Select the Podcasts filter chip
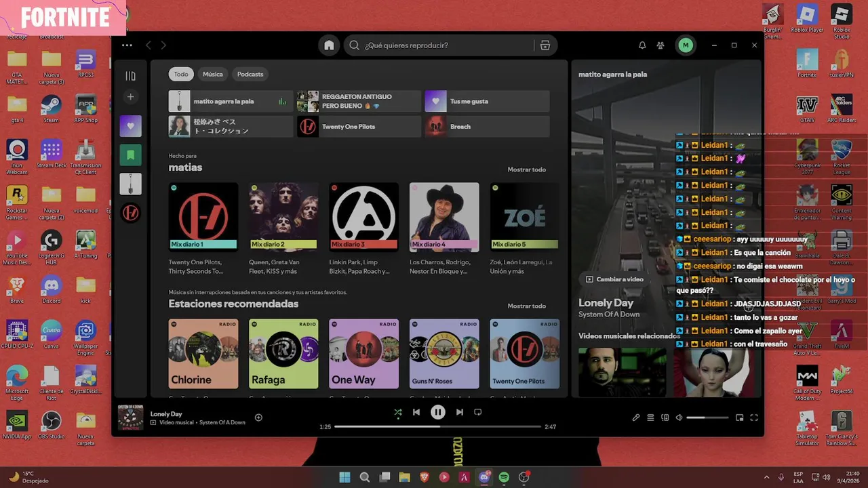Image resolution: width=868 pixels, height=488 pixels. (250, 74)
